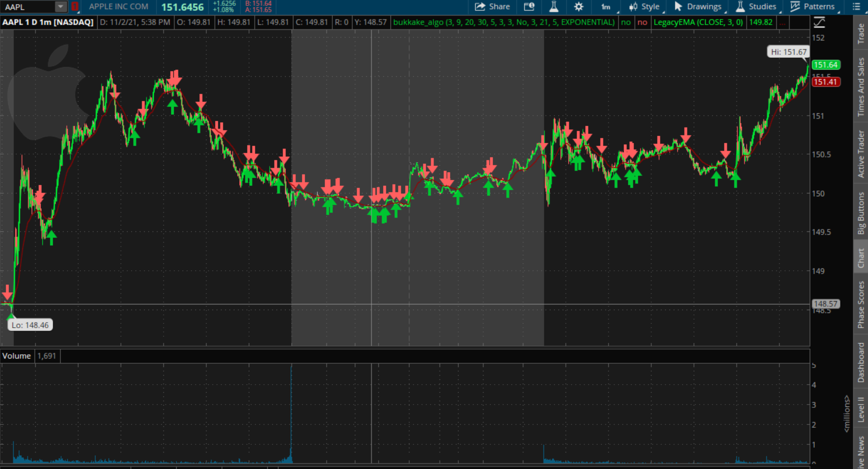Switch to the Phase Scores side tab
This screenshot has width=868, height=469.
click(861, 304)
